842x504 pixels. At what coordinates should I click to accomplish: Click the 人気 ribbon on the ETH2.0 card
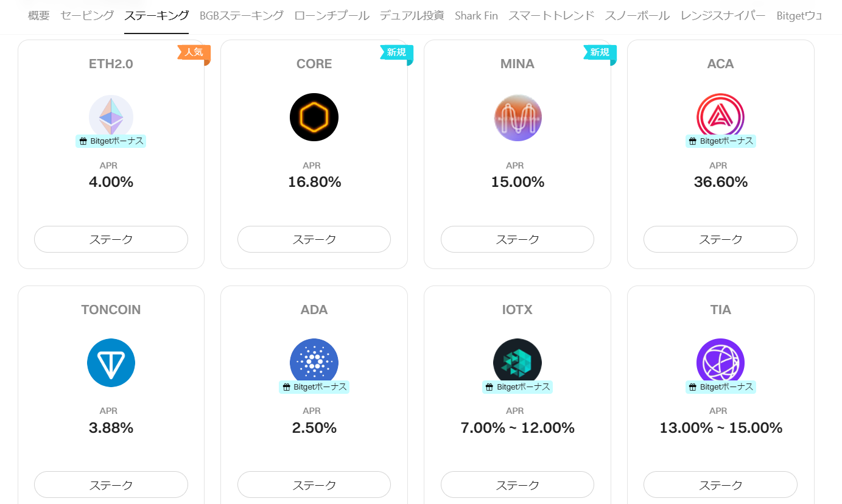(x=194, y=53)
